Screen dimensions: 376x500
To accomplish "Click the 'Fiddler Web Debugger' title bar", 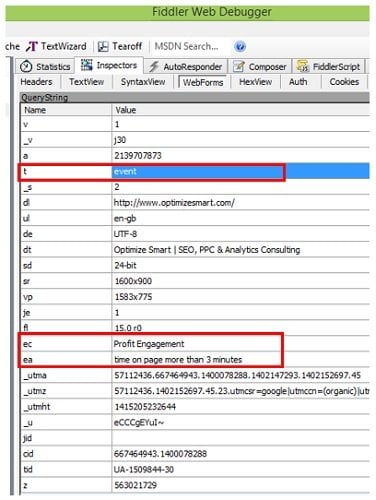I will (x=187, y=12).
